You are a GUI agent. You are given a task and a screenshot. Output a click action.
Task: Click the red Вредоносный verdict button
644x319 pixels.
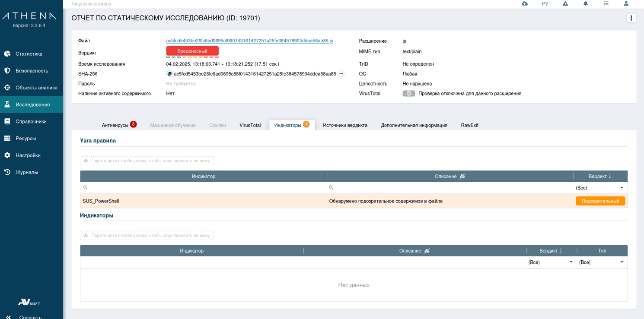(x=192, y=51)
